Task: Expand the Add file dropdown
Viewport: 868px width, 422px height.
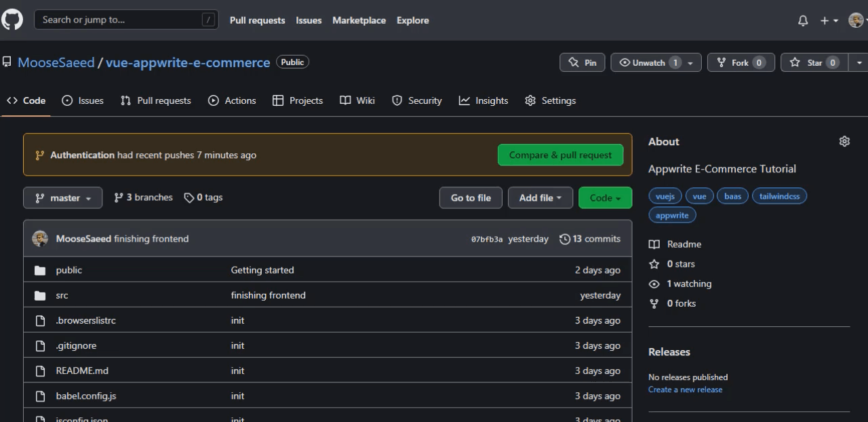Action: [x=540, y=197]
